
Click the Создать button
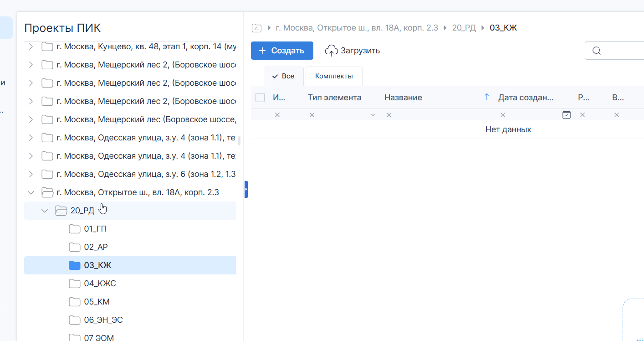[282, 51]
